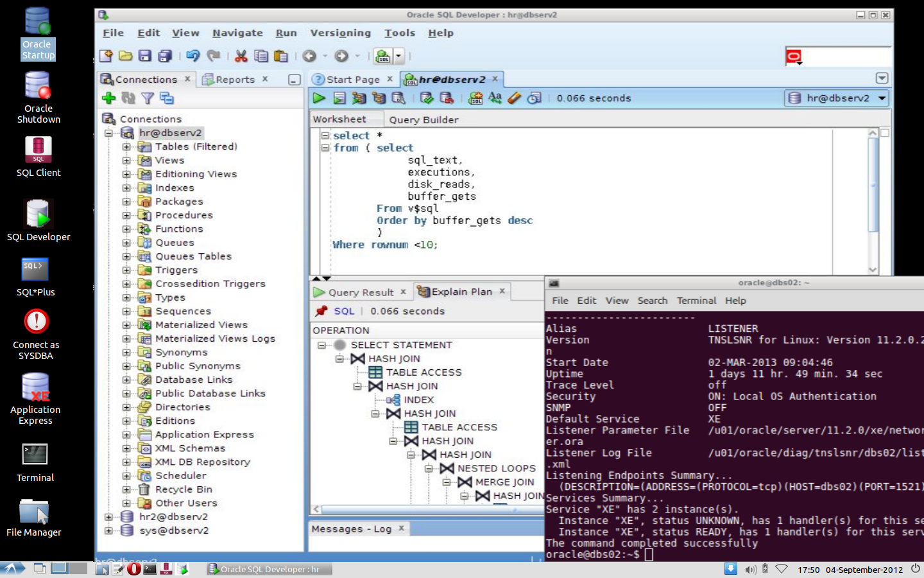The height and width of the screenshot is (578, 924).
Task: Collapse the code fold beside 'select *'
Action: coord(325,136)
